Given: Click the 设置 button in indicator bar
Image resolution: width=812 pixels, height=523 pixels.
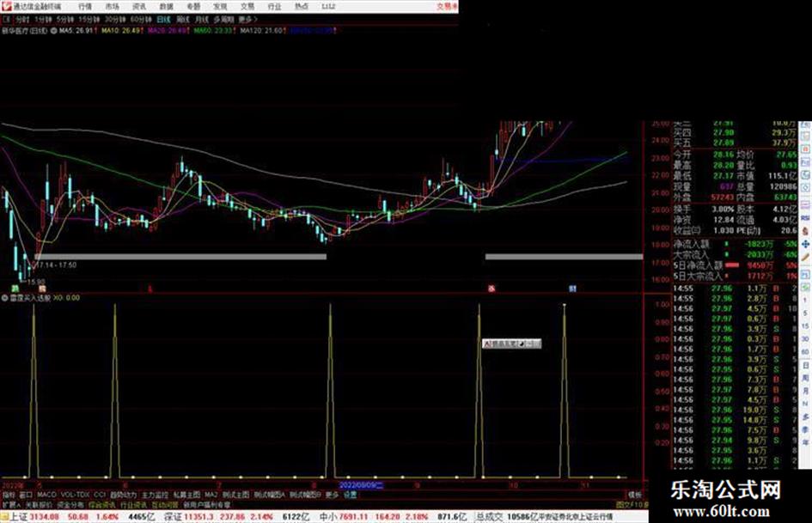Looking at the screenshot, I should tap(350, 496).
